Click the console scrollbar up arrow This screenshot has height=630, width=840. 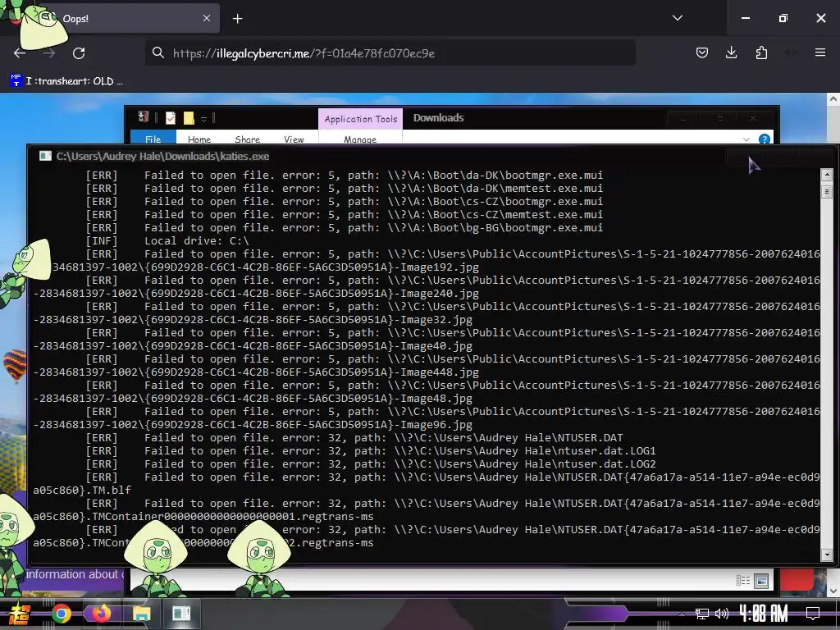(827, 175)
